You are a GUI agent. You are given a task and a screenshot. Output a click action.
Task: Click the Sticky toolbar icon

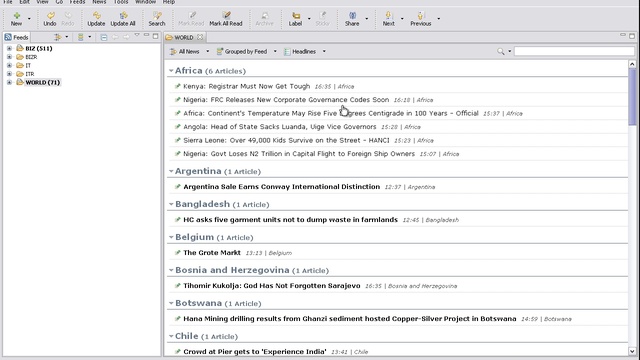(x=322, y=16)
